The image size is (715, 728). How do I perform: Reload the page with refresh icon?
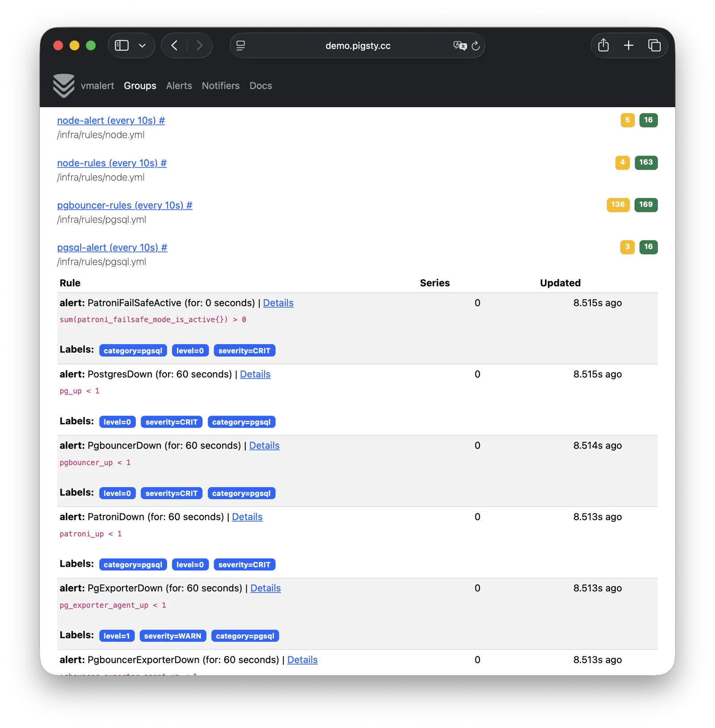click(476, 46)
